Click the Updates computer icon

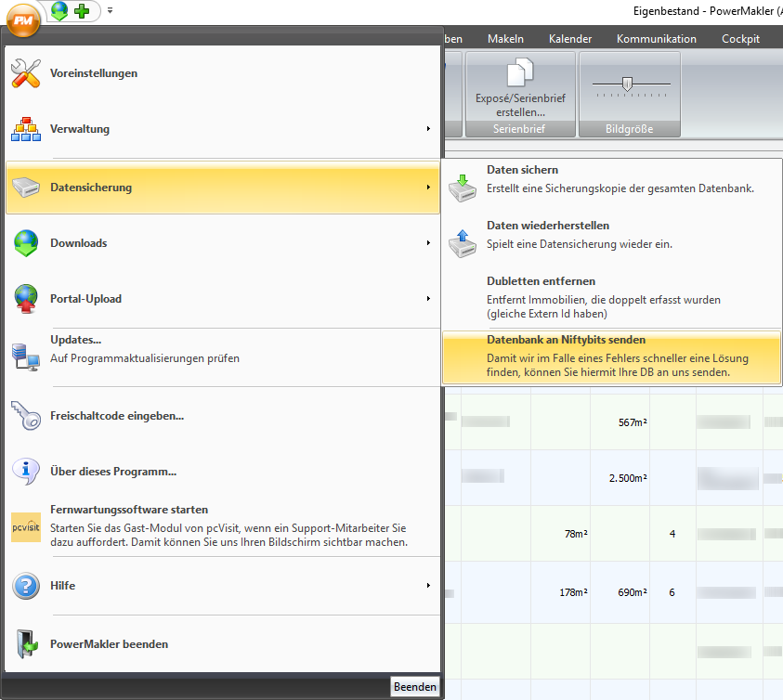click(26, 357)
